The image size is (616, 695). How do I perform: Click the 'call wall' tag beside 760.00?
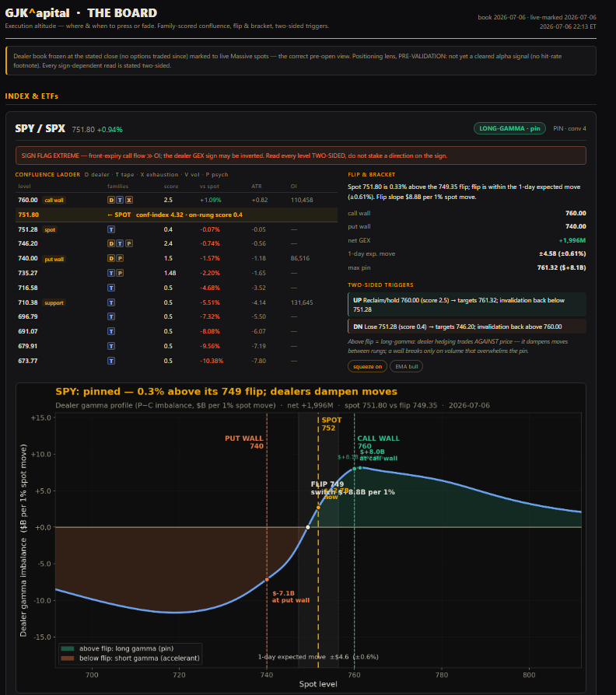pyautogui.click(x=54, y=200)
